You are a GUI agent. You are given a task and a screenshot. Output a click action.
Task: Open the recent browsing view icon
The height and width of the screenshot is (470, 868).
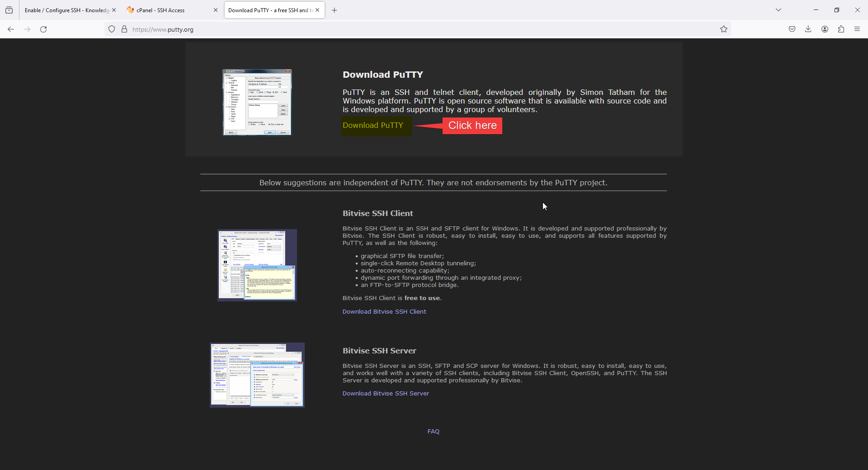(9, 10)
